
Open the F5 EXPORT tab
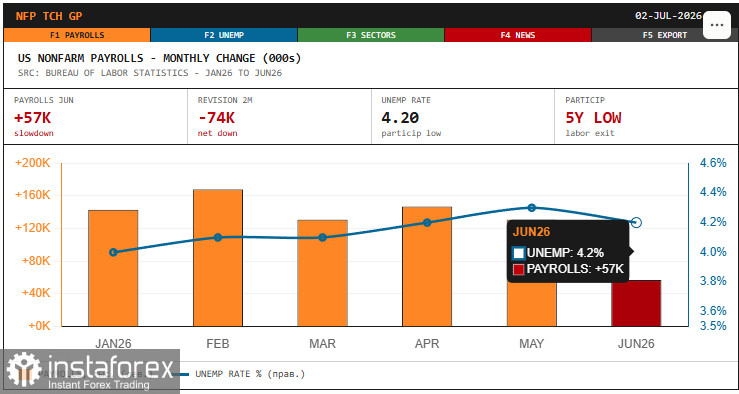665,35
